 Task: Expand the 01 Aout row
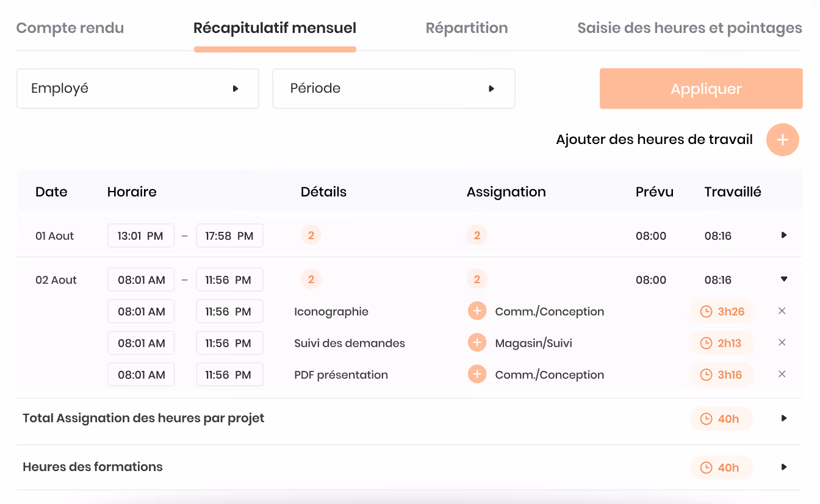784,236
